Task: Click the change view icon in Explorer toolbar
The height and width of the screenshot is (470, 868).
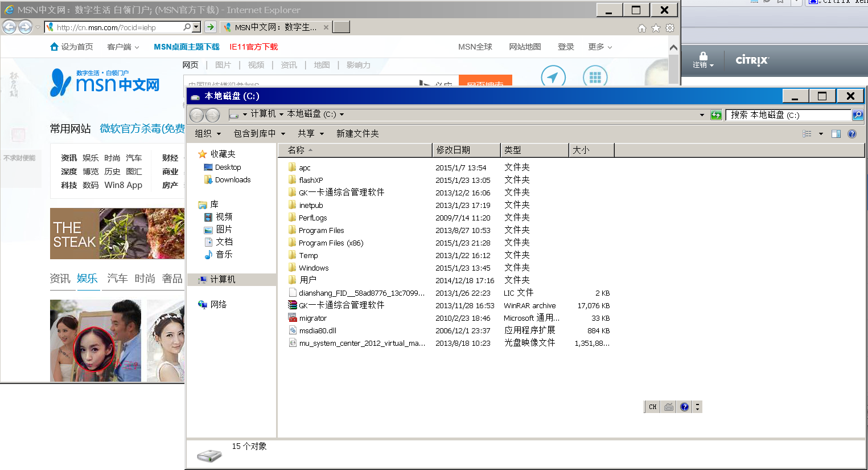Action: pos(807,134)
